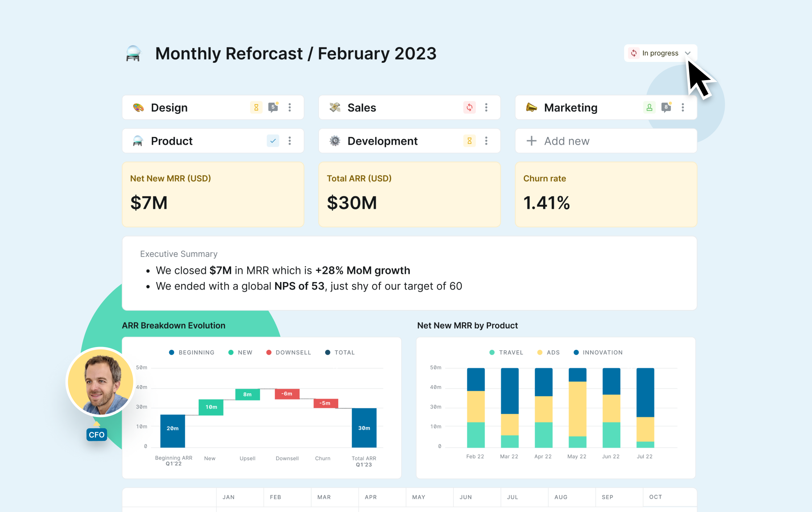Click the red sync icon on Sales card
The image size is (812, 512).
pos(469,107)
